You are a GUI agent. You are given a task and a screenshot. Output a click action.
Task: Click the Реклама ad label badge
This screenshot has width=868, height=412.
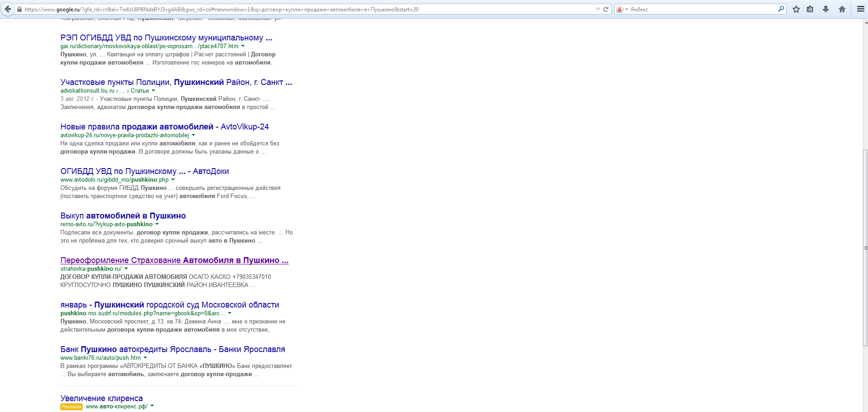[x=71, y=407]
